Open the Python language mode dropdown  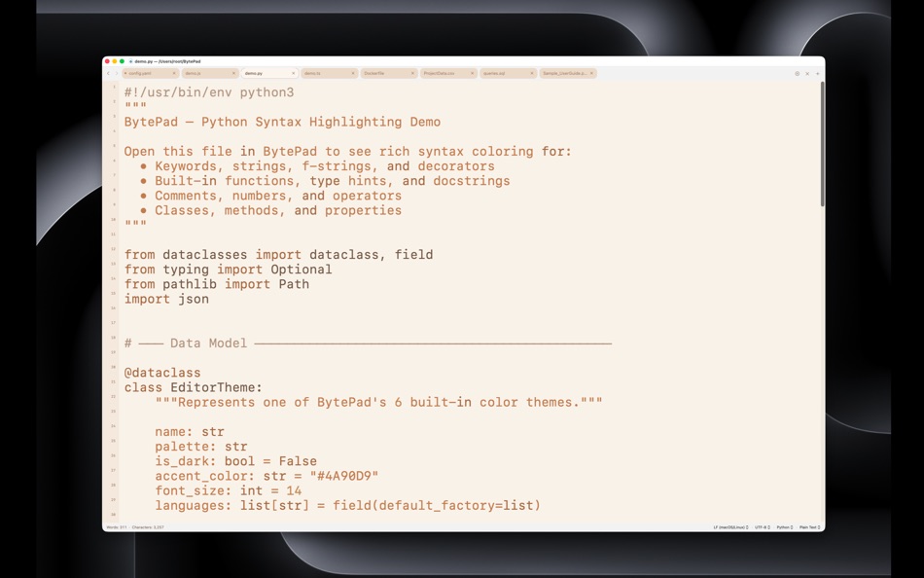tap(784, 526)
